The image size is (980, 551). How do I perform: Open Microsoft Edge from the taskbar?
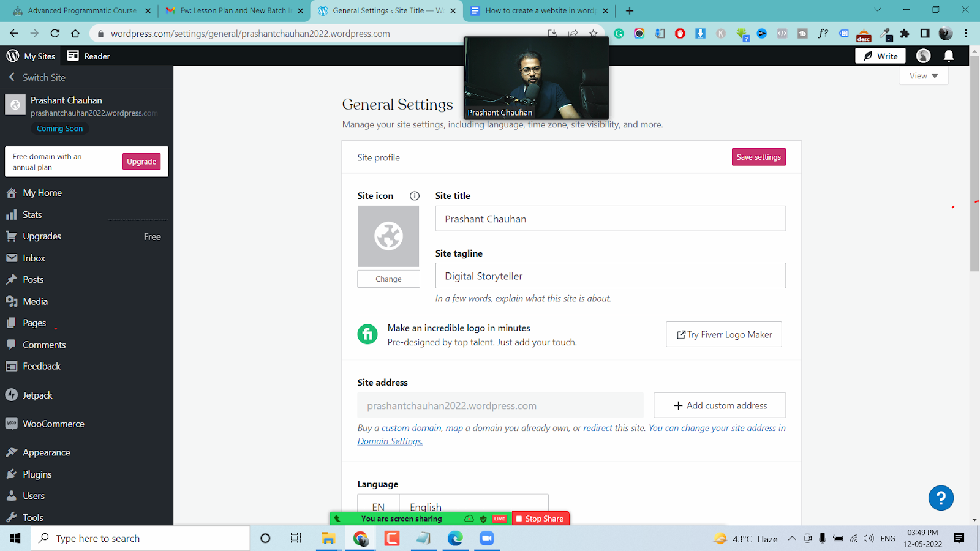pos(455,538)
